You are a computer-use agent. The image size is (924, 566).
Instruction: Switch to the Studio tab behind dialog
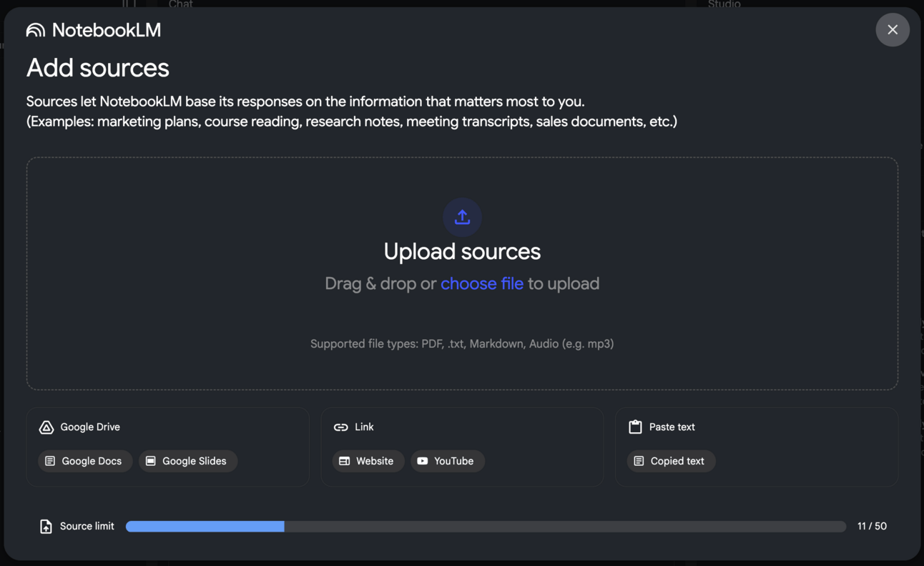coord(724,4)
